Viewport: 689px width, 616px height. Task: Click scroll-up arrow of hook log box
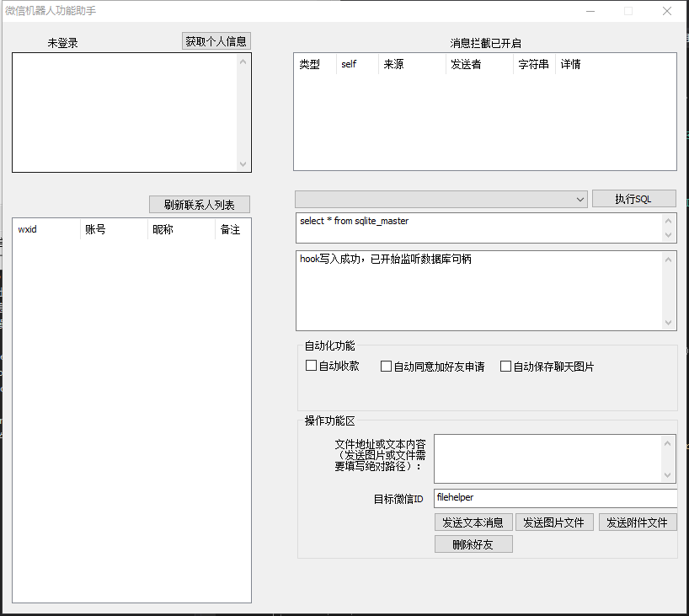[x=668, y=260]
